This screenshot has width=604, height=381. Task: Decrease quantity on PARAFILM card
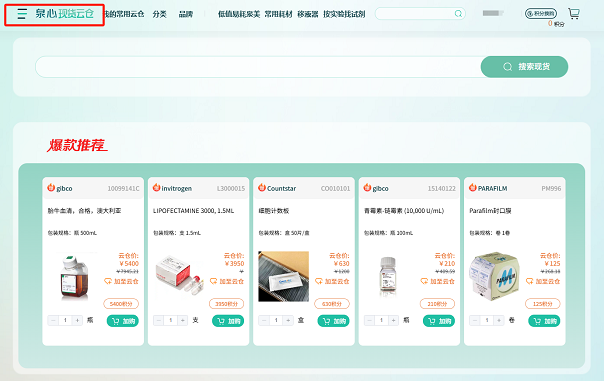coord(475,320)
